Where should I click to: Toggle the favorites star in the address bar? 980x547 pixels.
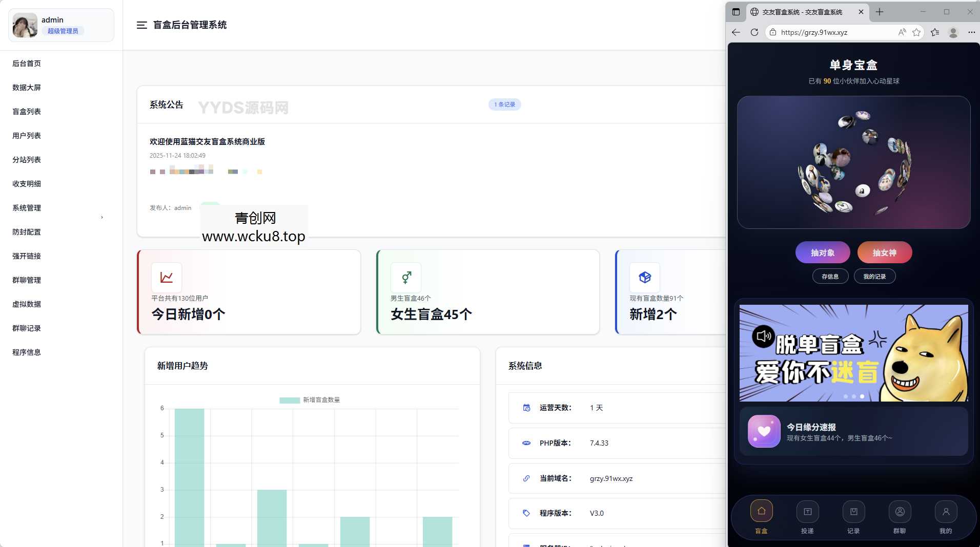[x=916, y=32]
